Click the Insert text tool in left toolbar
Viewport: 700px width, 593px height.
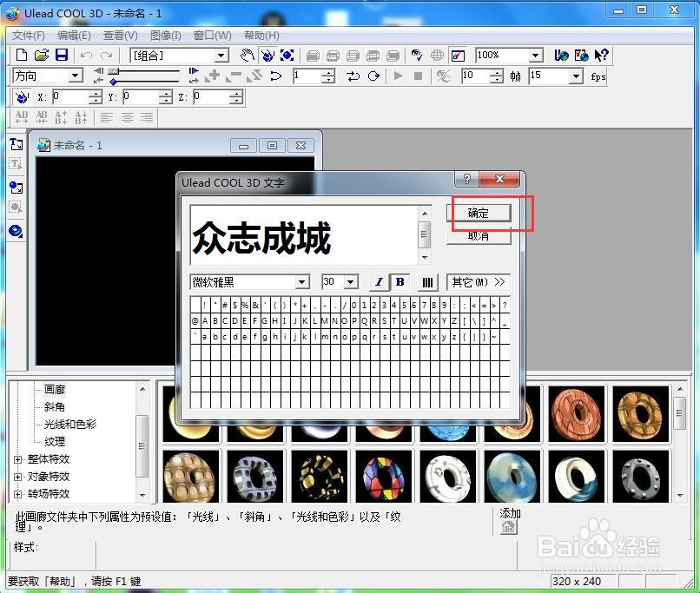click(x=17, y=145)
